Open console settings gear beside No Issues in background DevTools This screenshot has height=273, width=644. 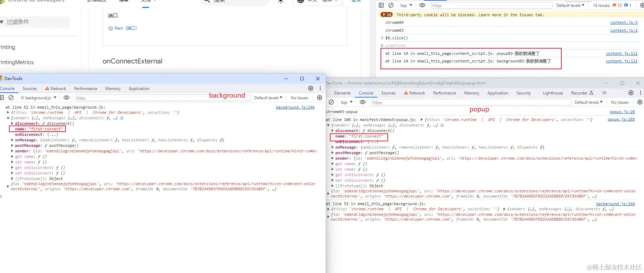[320, 98]
